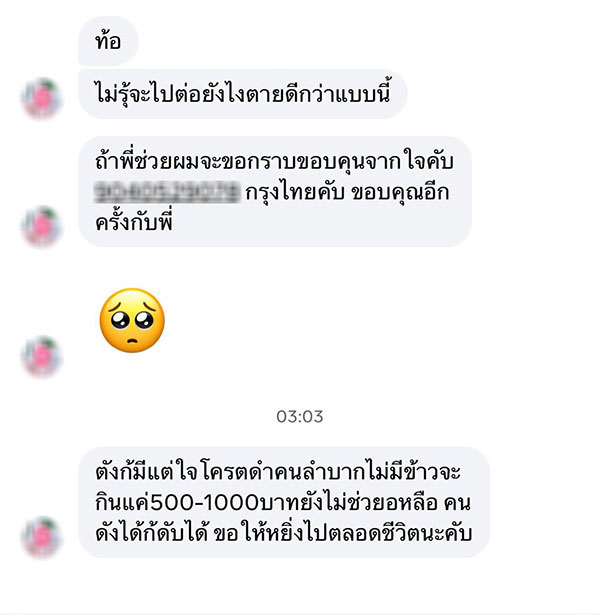The width and height of the screenshot is (600, 616).
Task: Click the 'ไม่รู้จะไปต่อยังไงตายดีกว่าแบบนี้' bubble
Action: click(243, 94)
